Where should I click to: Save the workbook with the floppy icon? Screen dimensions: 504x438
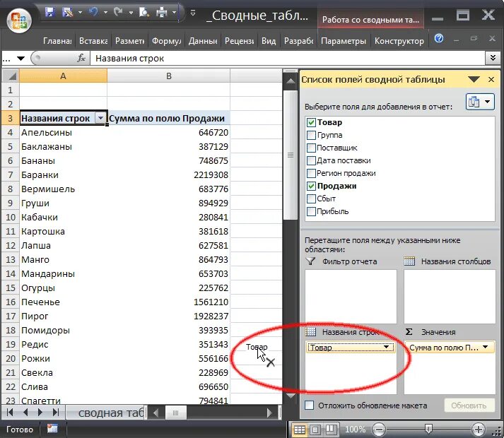pos(49,13)
